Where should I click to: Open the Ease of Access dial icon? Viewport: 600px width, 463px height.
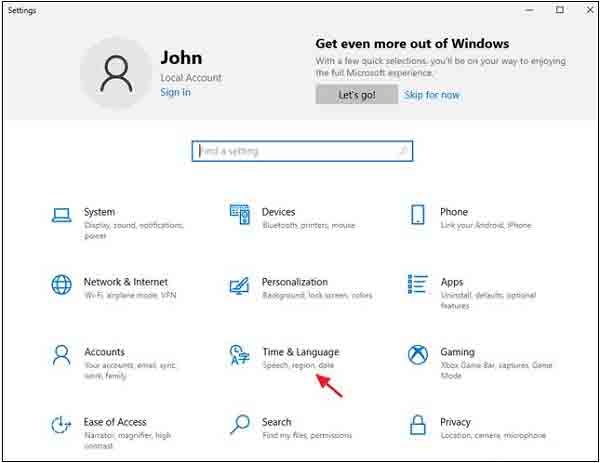click(x=61, y=425)
